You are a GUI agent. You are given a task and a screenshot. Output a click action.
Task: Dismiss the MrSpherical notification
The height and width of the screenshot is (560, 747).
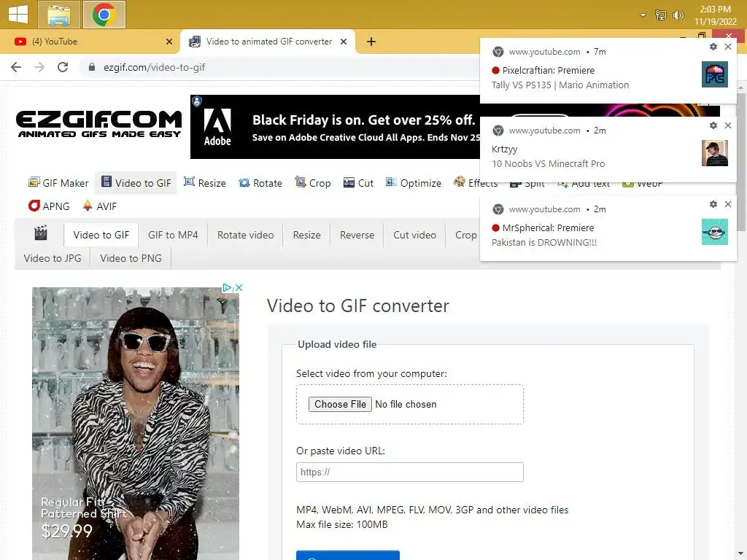point(727,204)
